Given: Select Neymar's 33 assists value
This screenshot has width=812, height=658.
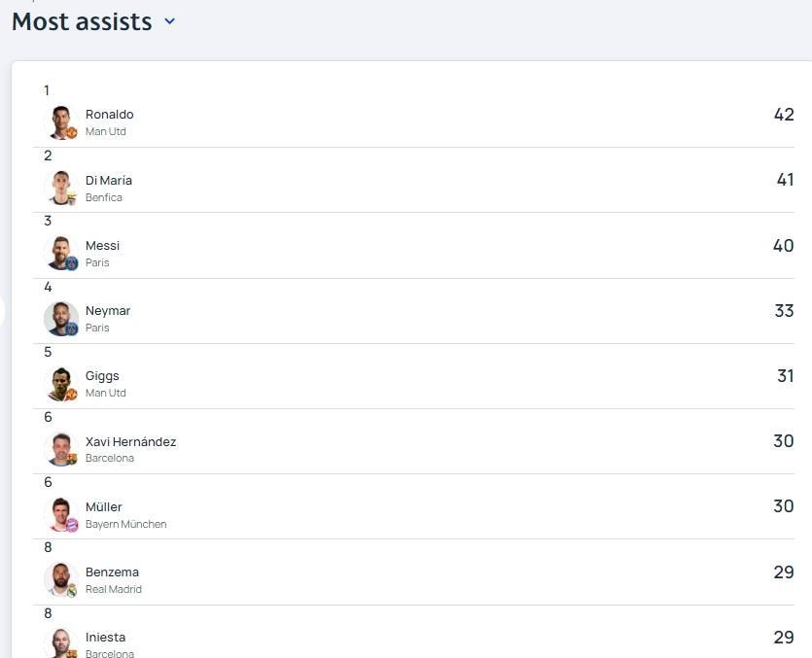Looking at the screenshot, I should coord(784,311).
